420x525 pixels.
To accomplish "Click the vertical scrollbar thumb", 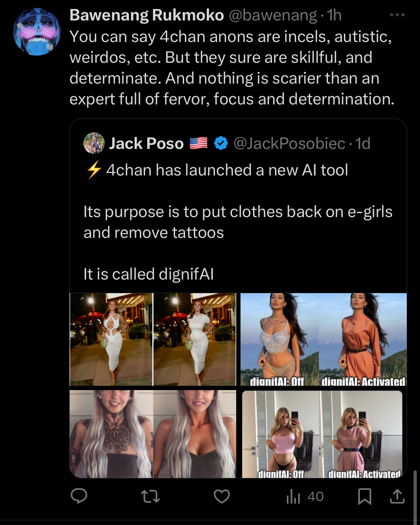I will pos(416,497).
